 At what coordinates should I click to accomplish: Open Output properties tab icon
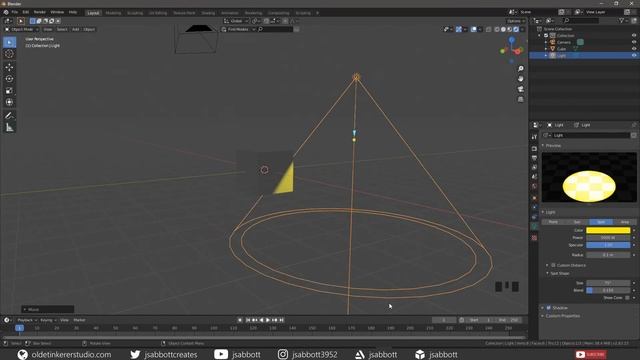click(534, 158)
